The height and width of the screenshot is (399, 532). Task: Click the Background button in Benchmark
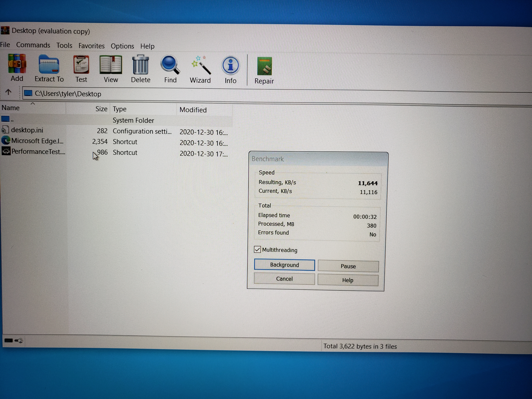point(284,265)
